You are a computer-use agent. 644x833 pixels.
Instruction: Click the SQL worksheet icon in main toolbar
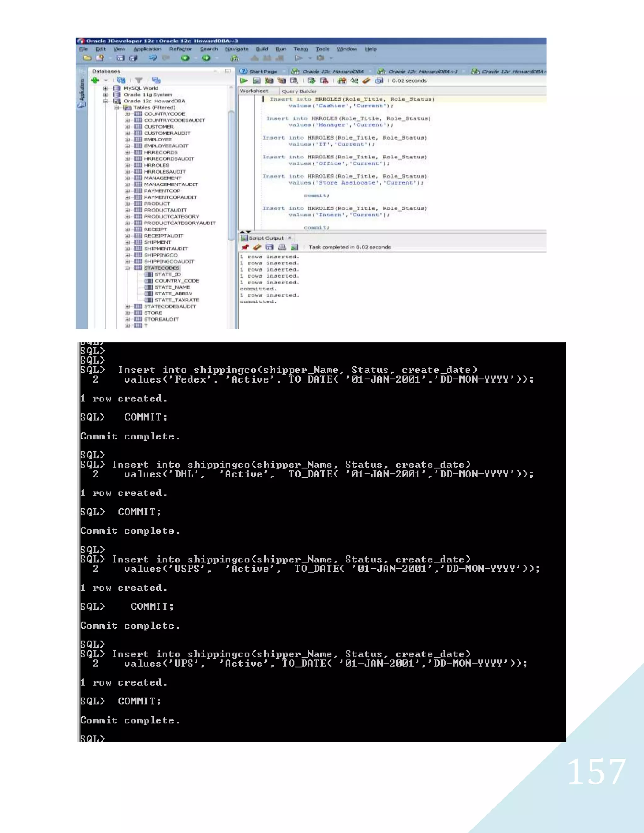(235, 58)
